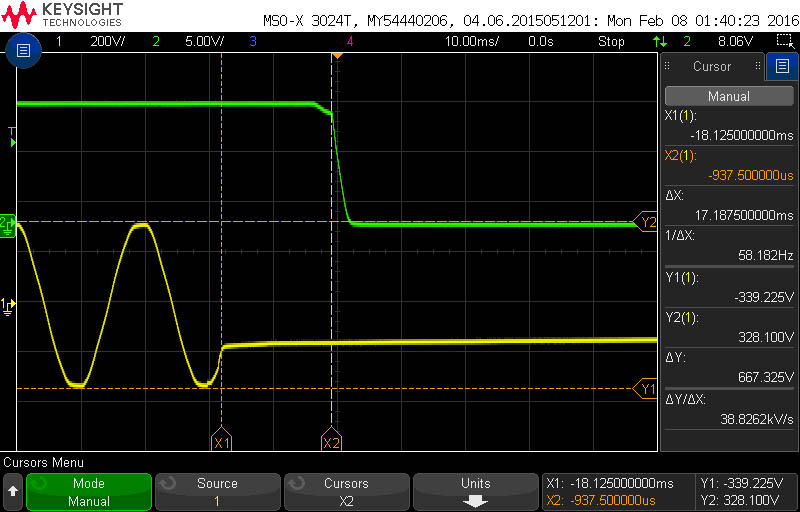The height and width of the screenshot is (512, 800).
Task: Click the Keysight logo
Action: [x=62, y=14]
